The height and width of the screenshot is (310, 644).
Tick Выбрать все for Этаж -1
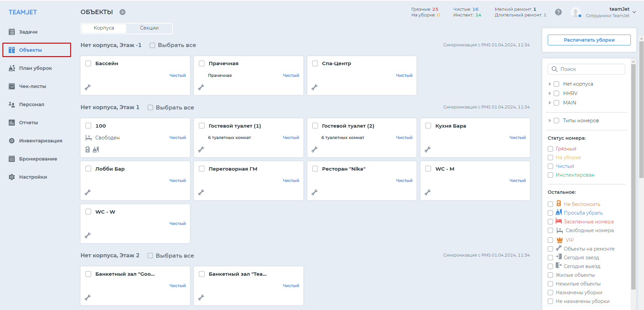pyautogui.click(x=152, y=45)
